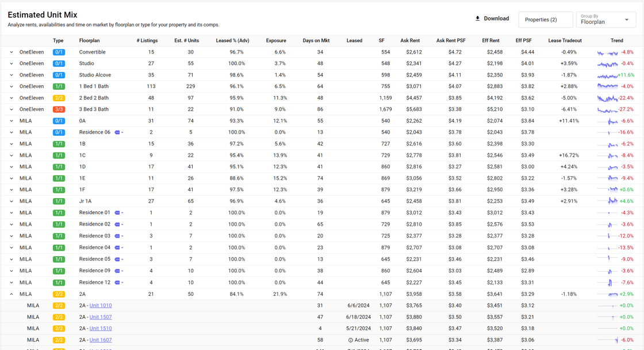Click the trend sparkline for 2 Bed 2 Bath row
This screenshot has width=644, height=350.
[x=607, y=98]
